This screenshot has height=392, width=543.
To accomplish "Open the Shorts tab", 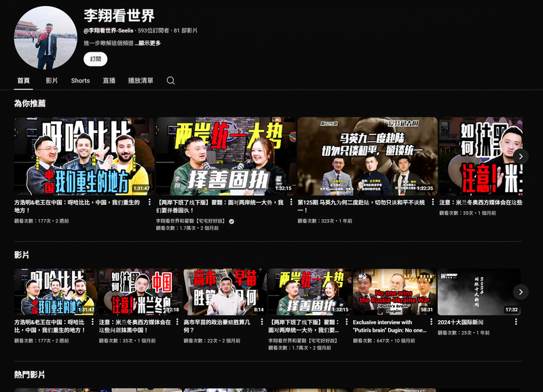I will [x=80, y=81].
